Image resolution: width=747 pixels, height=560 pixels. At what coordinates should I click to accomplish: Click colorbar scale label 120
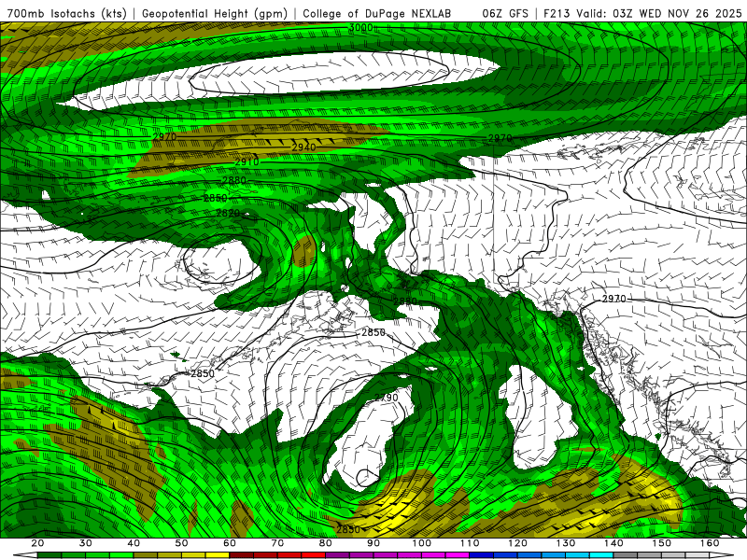tap(518, 543)
